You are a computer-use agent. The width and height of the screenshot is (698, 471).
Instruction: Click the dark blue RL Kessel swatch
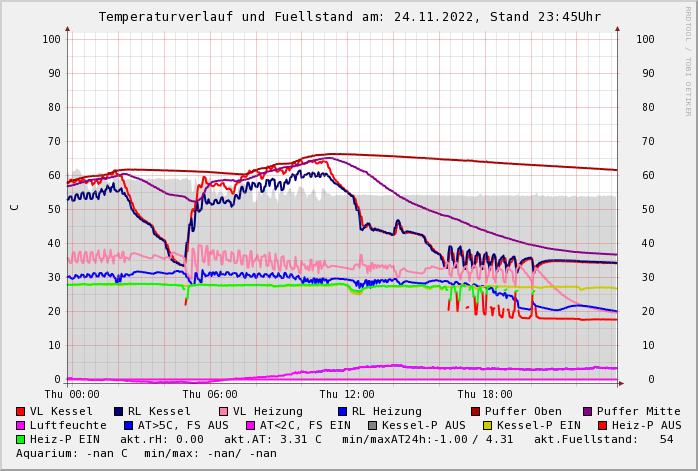118,411
